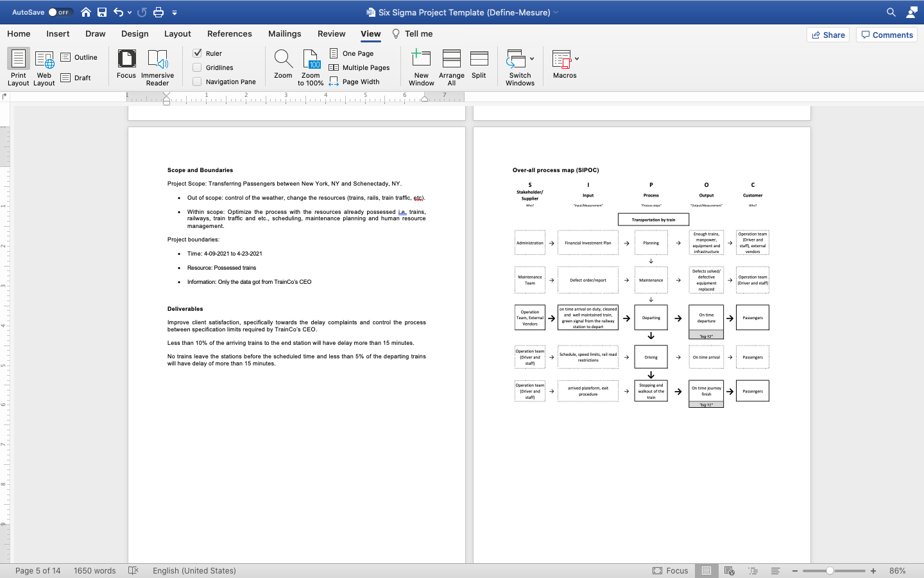This screenshot has height=578, width=924.
Task: Enable the Gridlines checkbox
Action: click(x=198, y=67)
